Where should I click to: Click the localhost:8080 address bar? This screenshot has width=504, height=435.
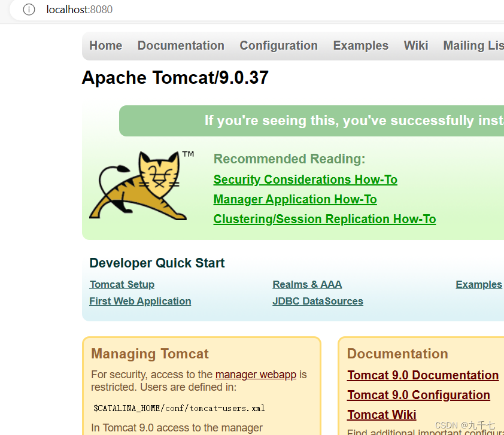(80, 10)
